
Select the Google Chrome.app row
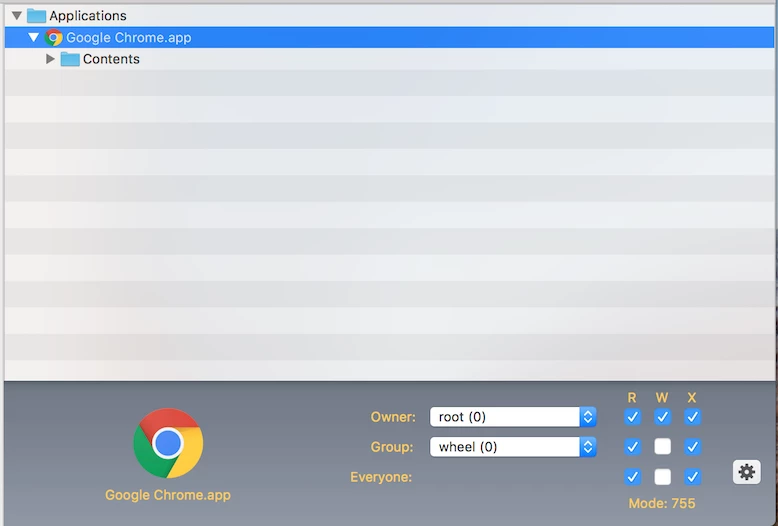[x=389, y=37]
